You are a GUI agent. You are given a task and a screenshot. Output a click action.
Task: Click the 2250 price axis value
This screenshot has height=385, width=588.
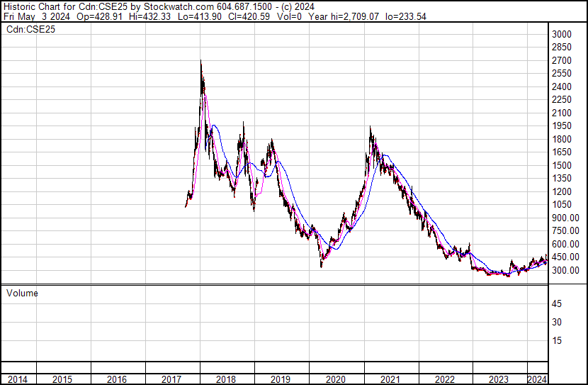click(562, 99)
